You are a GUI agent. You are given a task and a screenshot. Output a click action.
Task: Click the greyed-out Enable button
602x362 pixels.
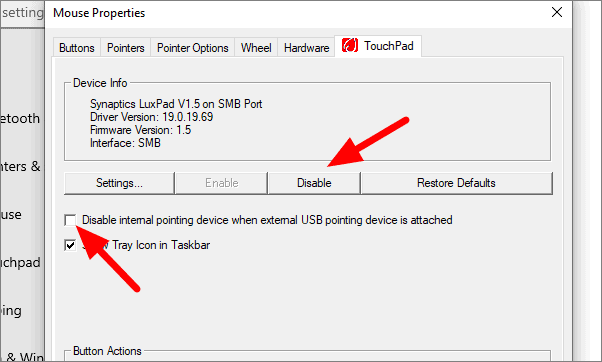[x=222, y=183]
